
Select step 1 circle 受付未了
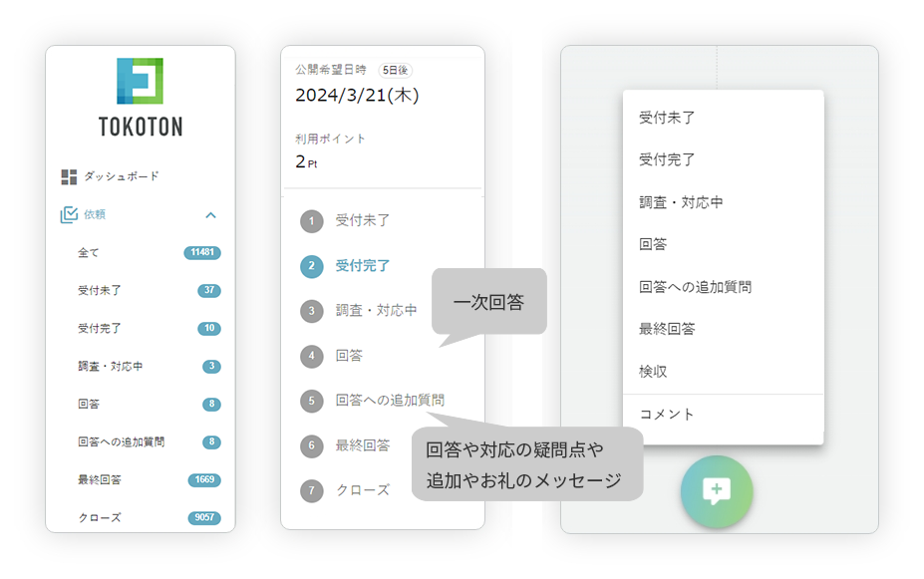[x=312, y=221]
